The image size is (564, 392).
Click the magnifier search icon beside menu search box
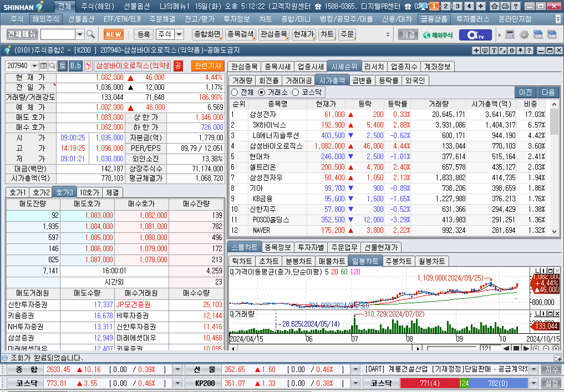[x=90, y=34]
